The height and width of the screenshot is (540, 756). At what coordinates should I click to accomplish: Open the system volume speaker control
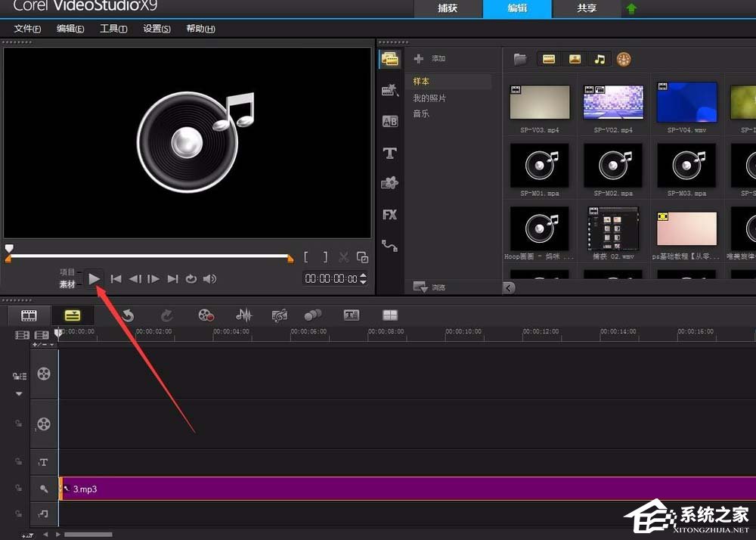pos(209,278)
